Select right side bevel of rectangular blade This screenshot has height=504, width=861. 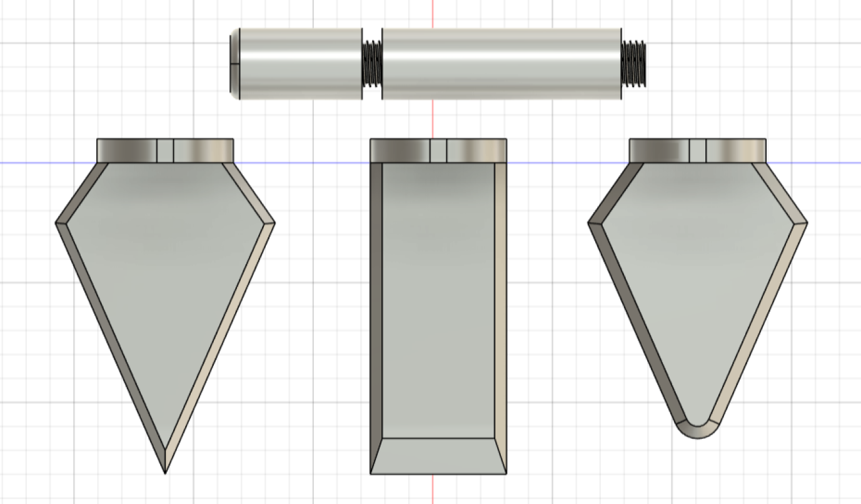point(500,300)
